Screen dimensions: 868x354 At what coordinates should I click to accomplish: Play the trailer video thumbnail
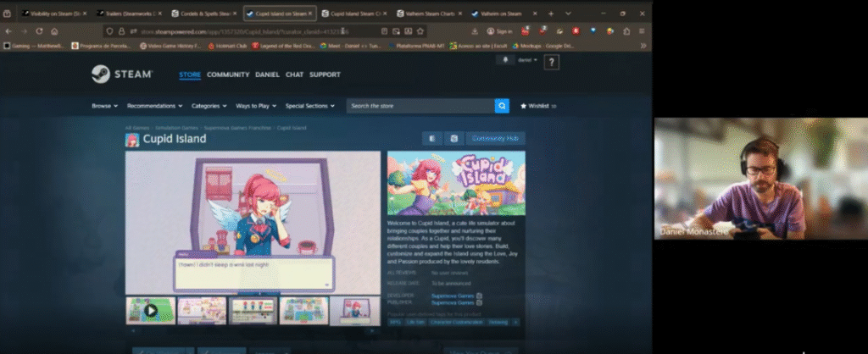(x=151, y=311)
